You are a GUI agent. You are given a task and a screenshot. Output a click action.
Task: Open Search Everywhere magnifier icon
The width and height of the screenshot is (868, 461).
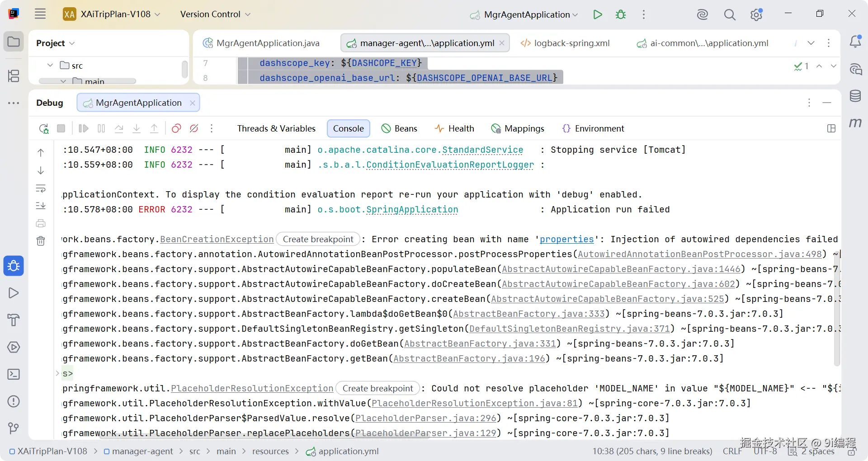[729, 14]
